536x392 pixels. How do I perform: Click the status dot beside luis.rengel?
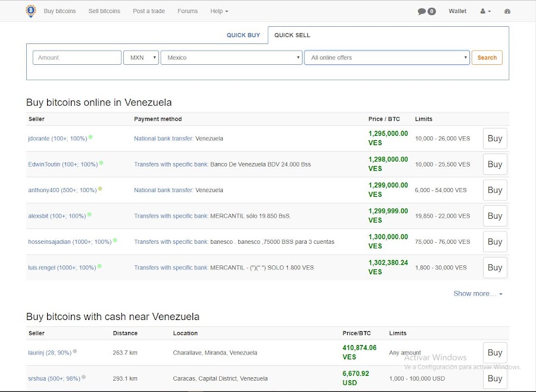click(99, 266)
